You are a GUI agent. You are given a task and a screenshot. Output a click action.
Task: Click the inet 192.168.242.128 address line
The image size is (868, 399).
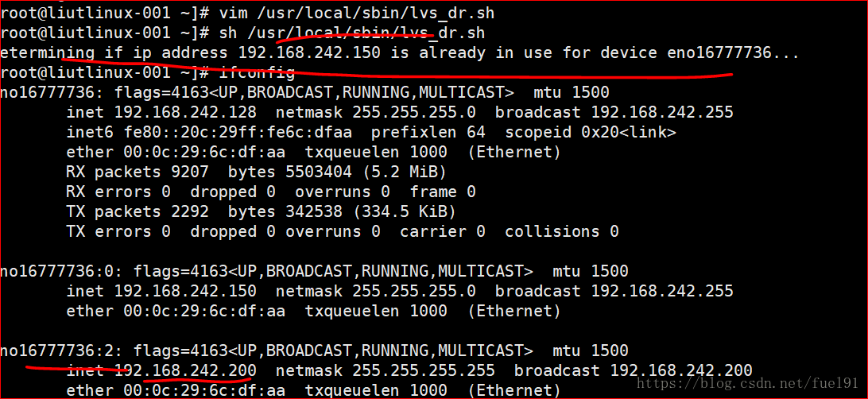pos(400,112)
